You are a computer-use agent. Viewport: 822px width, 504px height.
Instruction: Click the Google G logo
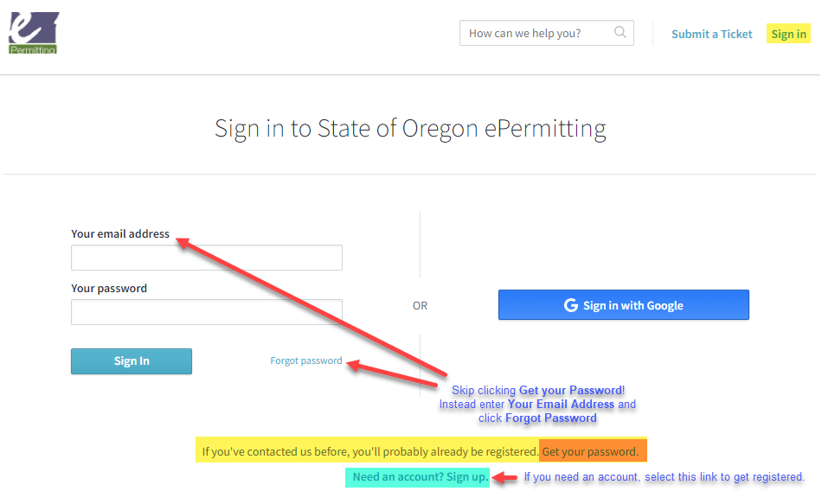(x=570, y=305)
